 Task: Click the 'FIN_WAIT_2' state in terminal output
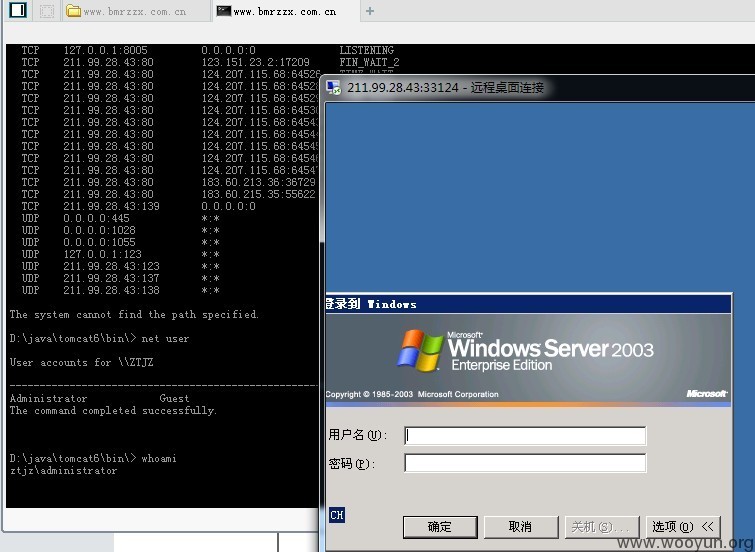pos(369,62)
